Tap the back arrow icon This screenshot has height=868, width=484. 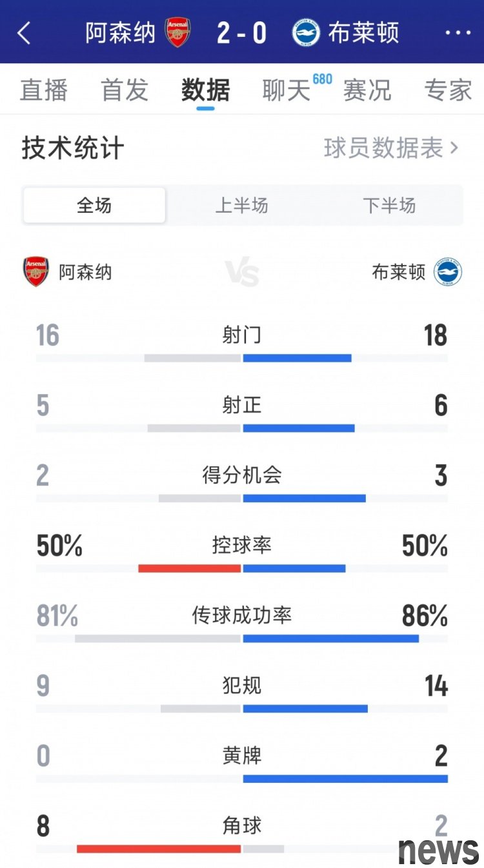coord(24,33)
